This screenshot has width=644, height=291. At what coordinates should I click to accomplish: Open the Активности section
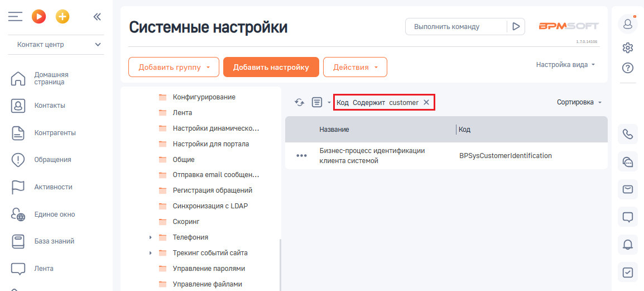(x=54, y=187)
